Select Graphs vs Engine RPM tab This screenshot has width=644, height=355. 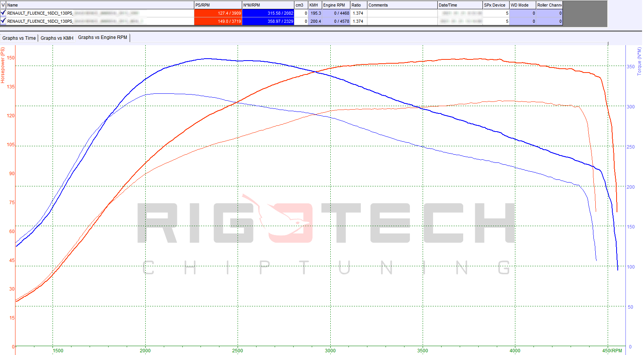click(102, 37)
